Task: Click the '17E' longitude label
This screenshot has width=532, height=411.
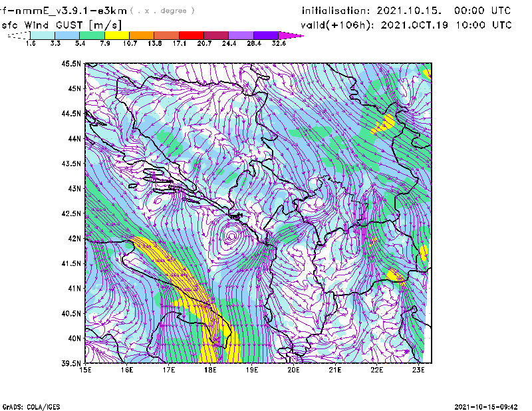Action: (169, 370)
